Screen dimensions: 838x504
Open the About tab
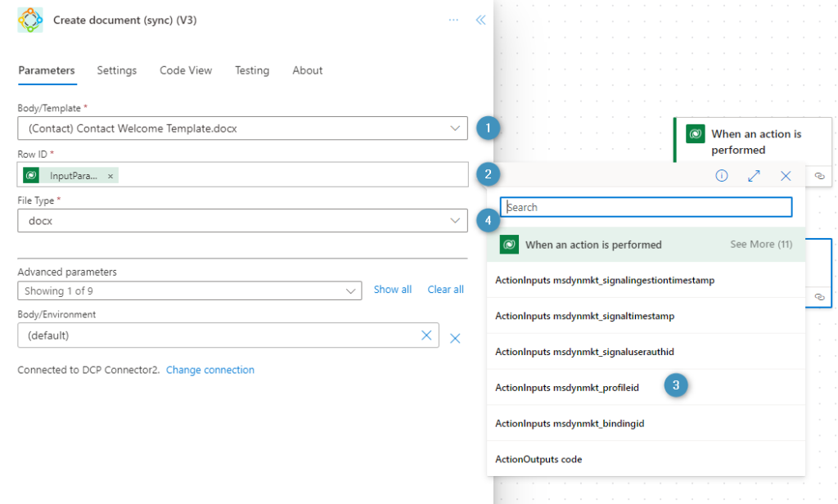pos(308,70)
